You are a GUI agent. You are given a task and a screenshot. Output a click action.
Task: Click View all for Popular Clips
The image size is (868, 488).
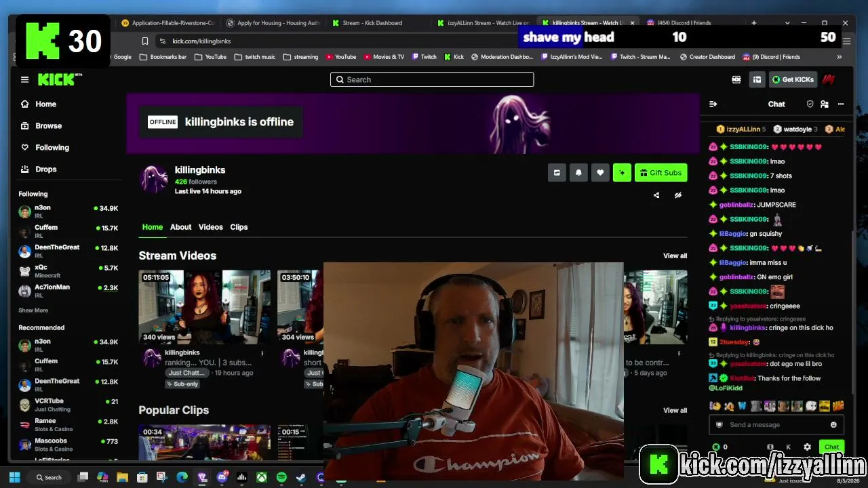(675, 410)
